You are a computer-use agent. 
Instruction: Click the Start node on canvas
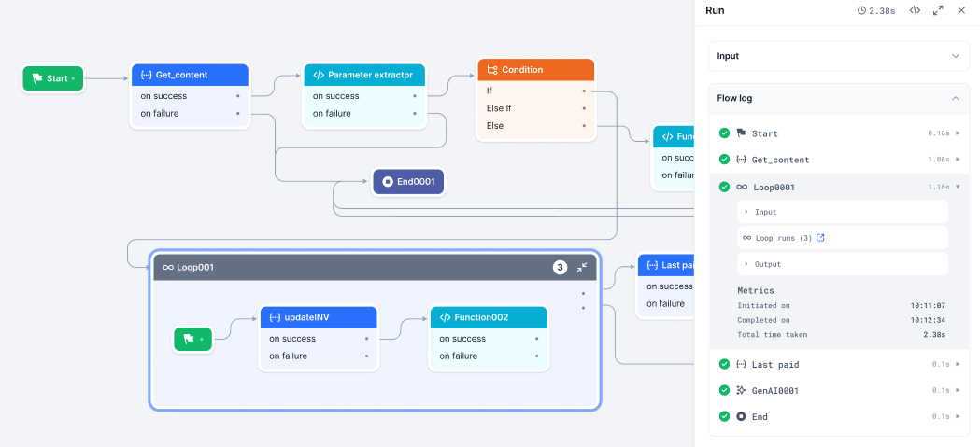[52, 78]
